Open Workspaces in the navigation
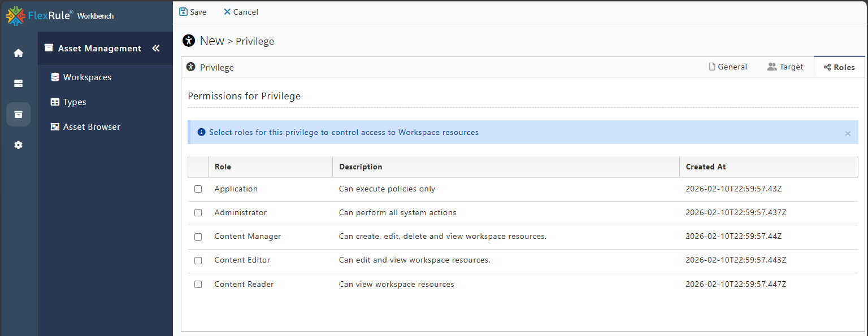The image size is (868, 336). (x=87, y=77)
